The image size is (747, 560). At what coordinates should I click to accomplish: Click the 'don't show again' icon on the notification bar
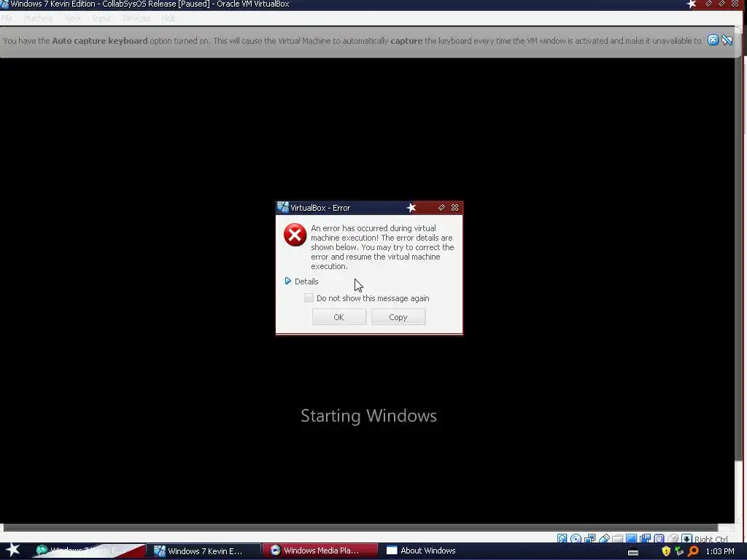(727, 40)
